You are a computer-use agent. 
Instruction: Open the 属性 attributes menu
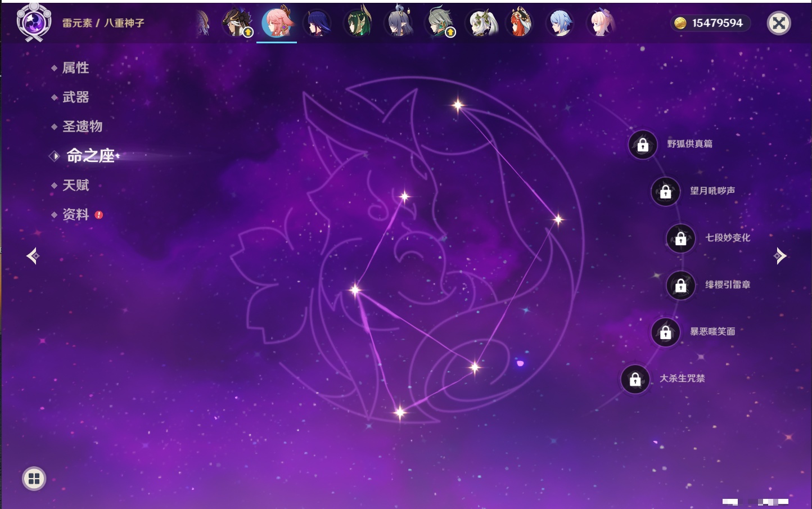75,68
